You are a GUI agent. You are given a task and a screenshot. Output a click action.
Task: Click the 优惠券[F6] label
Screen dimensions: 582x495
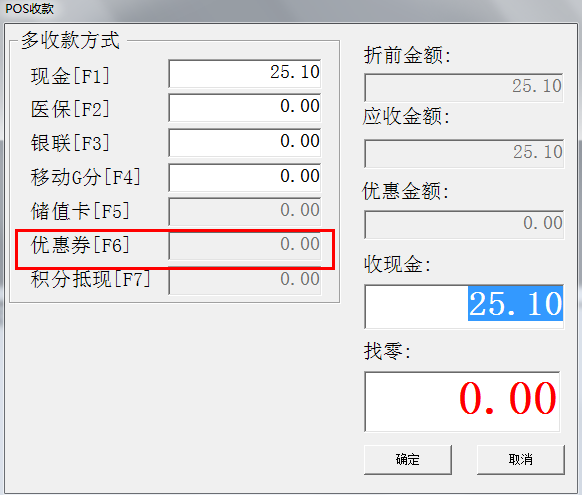80,245
